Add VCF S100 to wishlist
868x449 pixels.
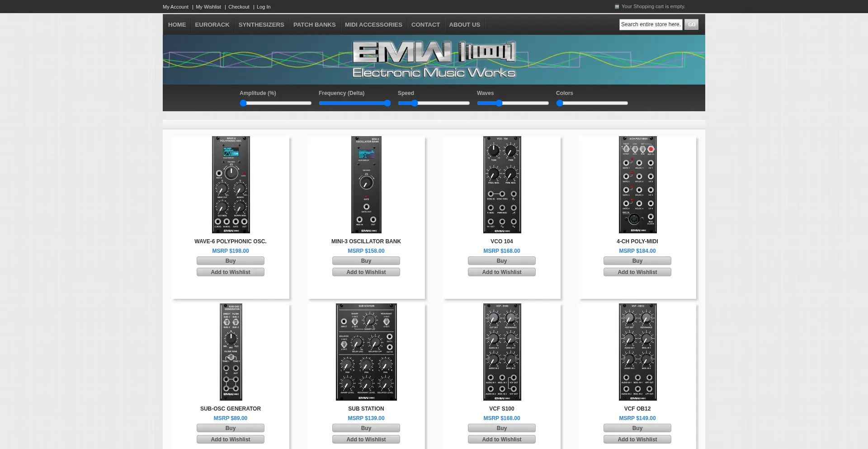[x=502, y=440]
